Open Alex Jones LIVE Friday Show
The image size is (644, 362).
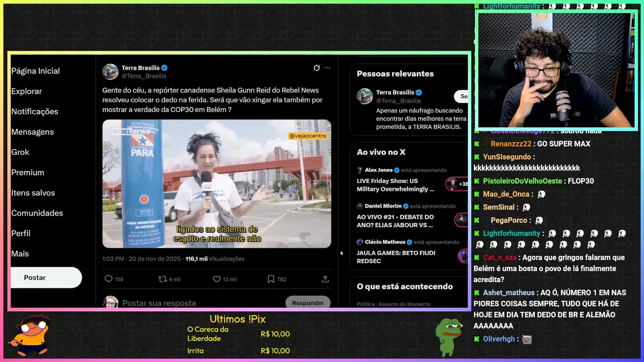pos(395,185)
